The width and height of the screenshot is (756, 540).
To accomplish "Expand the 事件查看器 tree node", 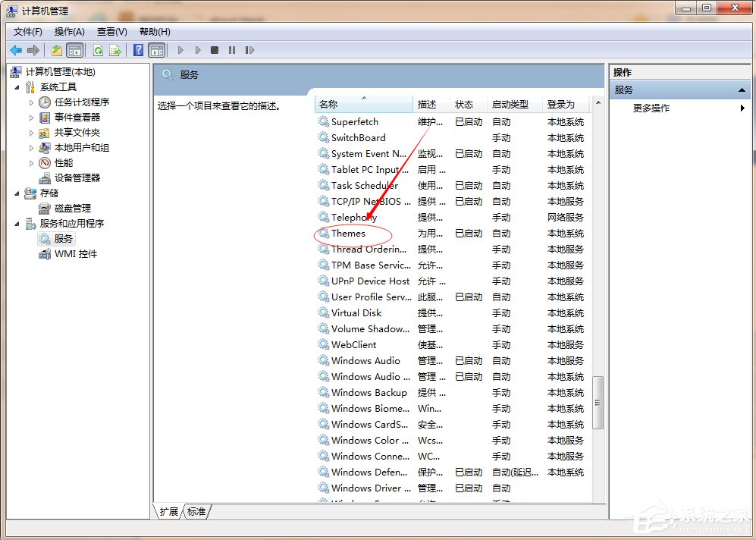I will coord(31,117).
